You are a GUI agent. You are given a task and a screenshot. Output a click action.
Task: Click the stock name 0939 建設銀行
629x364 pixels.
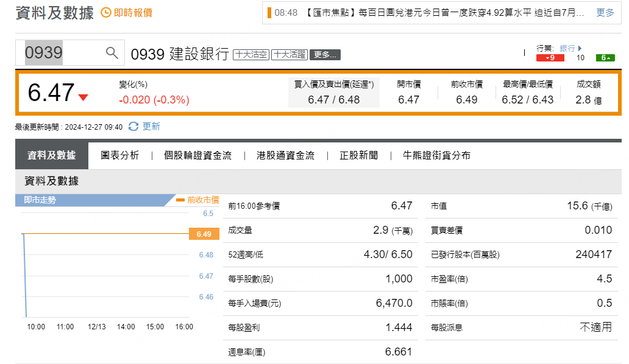tap(180, 54)
